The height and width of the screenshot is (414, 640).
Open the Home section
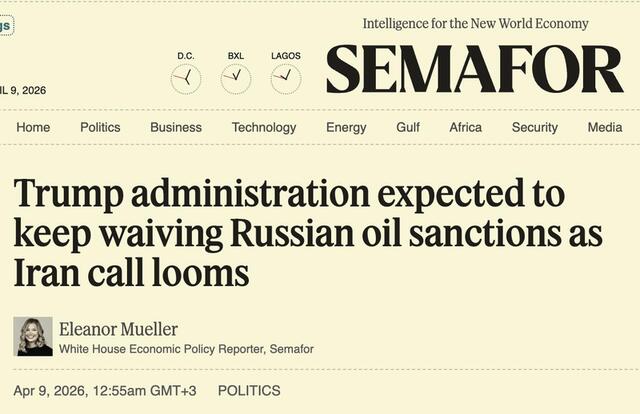point(33,127)
